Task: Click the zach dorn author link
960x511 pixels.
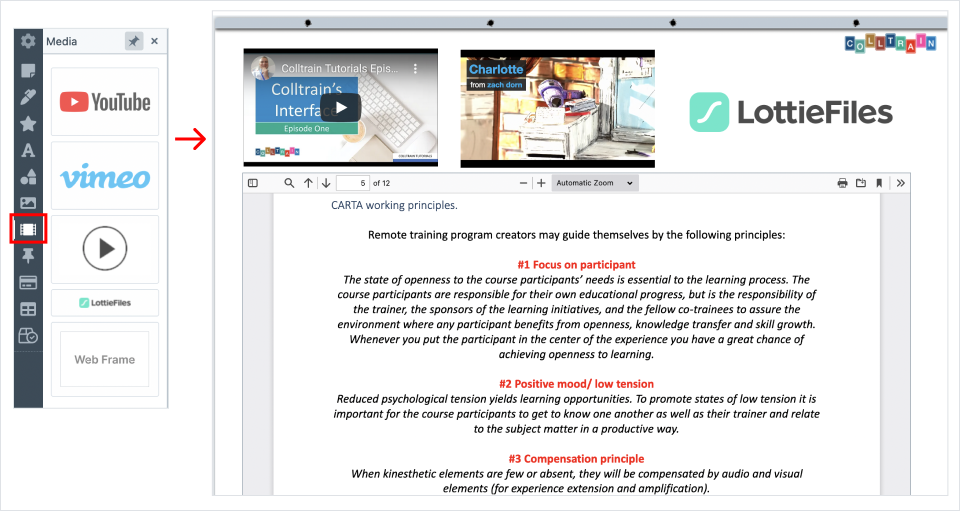Action: point(505,85)
